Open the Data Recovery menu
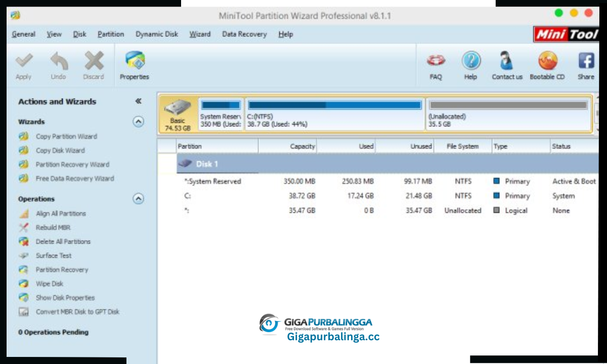 point(244,34)
